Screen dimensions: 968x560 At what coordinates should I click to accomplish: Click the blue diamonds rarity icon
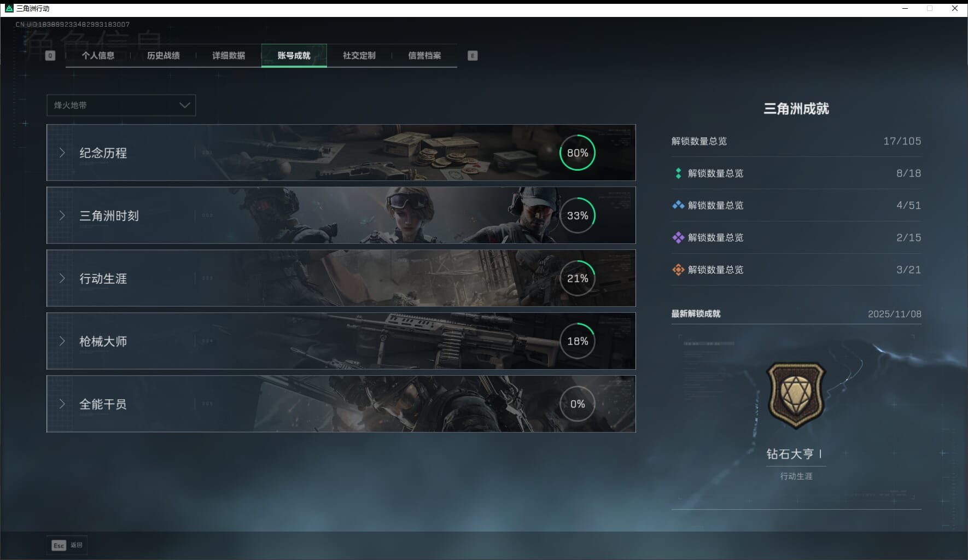coord(678,205)
